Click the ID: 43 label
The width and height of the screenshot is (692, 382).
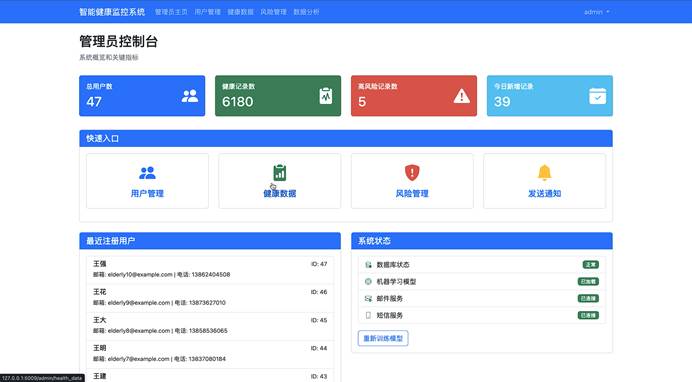(x=319, y=376)
